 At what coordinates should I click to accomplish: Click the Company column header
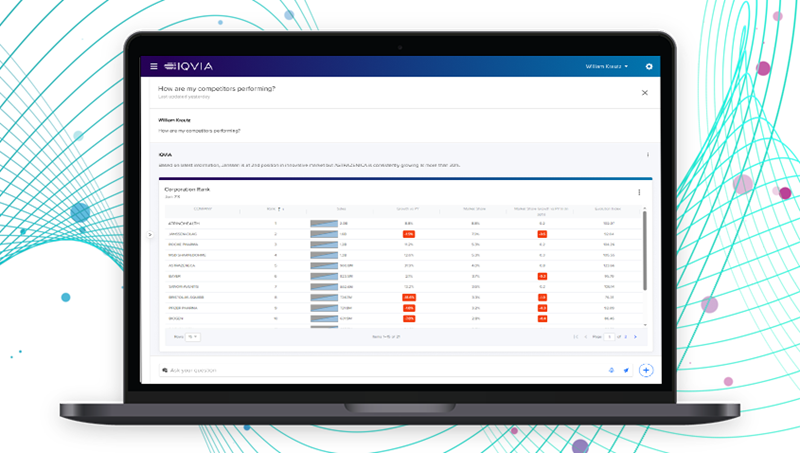203,209
